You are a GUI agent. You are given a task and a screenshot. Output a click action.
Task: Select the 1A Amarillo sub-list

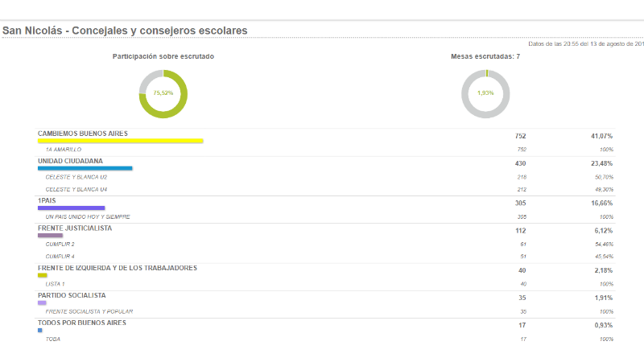pyautogui.click(x=64, y=150)
